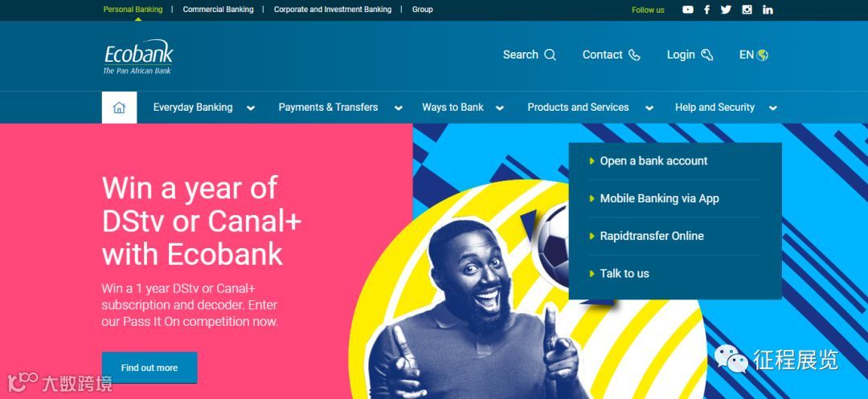
Task: Switch to Corporate and Investment Banking
Action: tap(333, 10)
